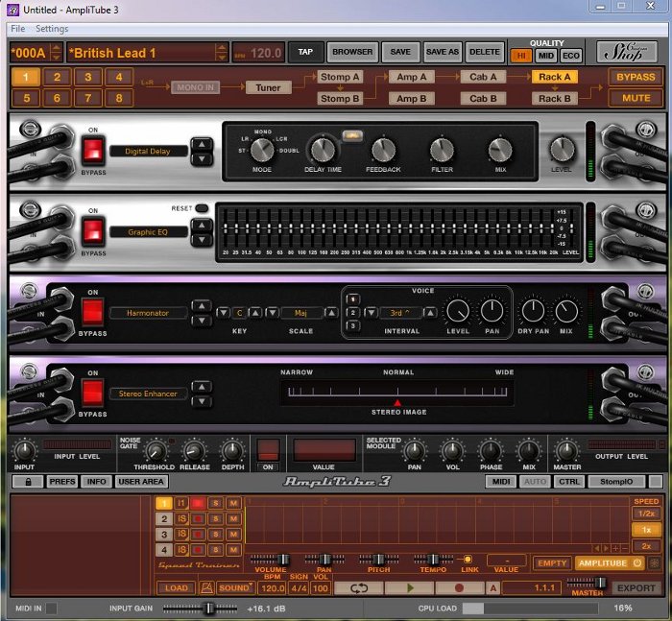The image size is (672, 621).
Task: Solo track 1 in the recorder
Action: (216, 503)
